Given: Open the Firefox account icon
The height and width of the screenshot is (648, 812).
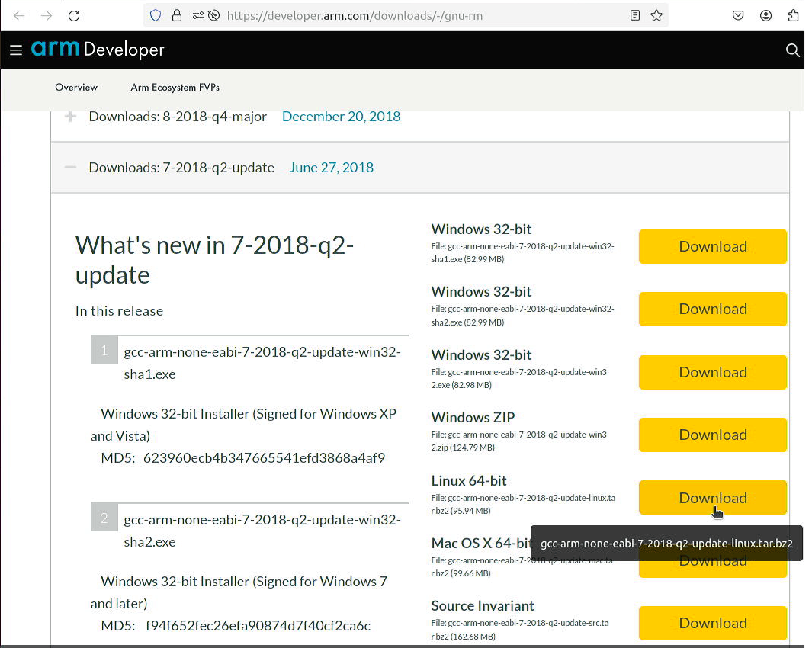Looking at the screenshot, I should pos(766,15).
